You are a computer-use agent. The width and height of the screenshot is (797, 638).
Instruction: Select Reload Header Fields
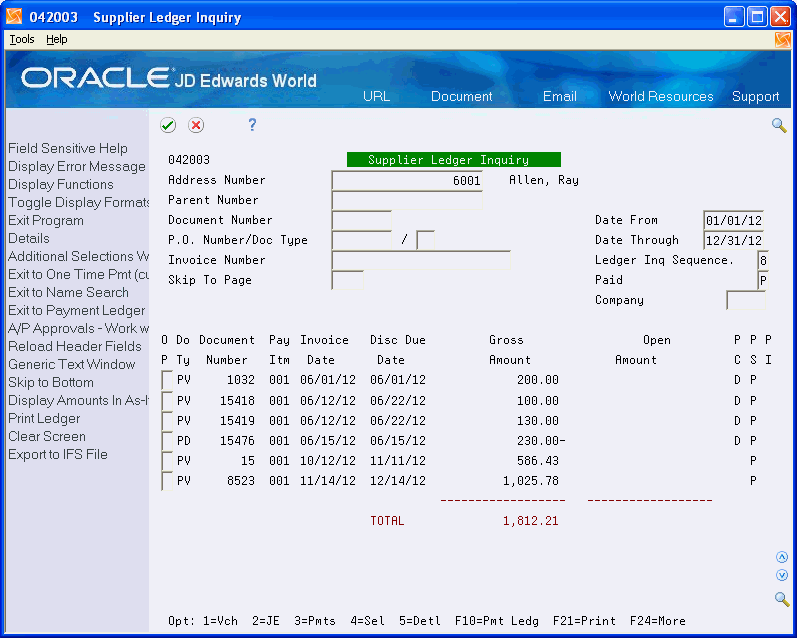click(x=75, y=346)
